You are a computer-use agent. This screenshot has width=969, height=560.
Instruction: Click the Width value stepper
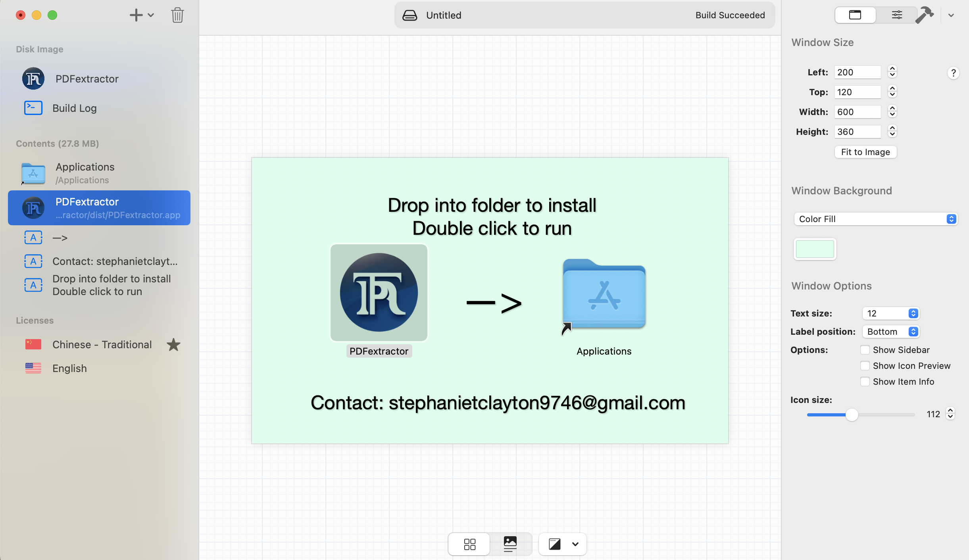(892, 111)
